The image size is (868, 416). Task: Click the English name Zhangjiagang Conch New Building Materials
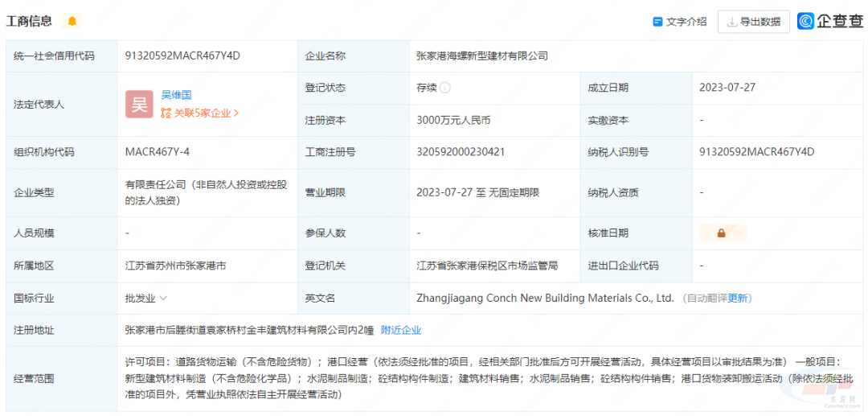545,298
